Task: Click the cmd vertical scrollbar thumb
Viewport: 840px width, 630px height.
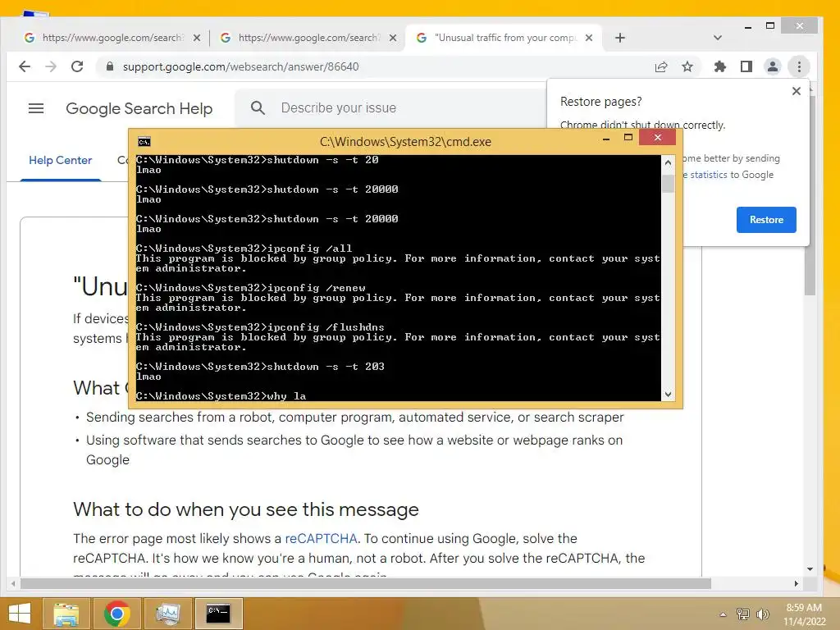Action: click(x=668, y=183)
